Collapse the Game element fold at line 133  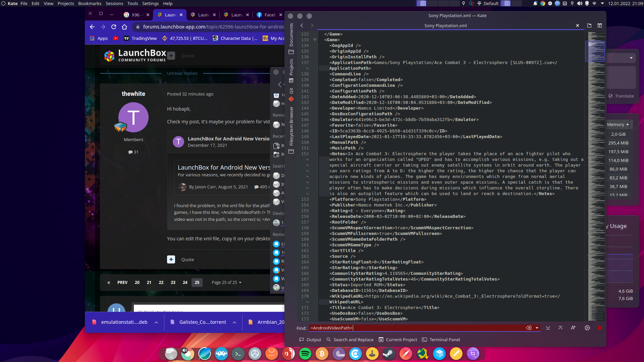pyautogui.click(x=315, y=40)
